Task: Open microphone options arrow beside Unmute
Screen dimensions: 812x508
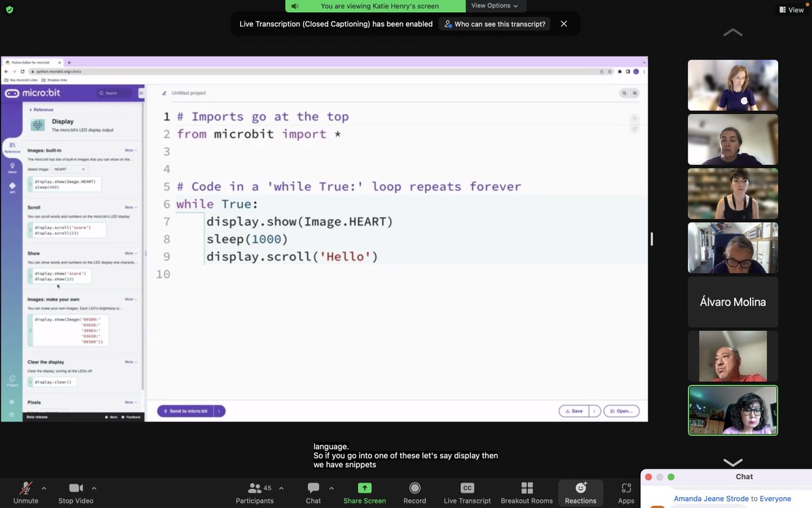Action: [45, 488]
